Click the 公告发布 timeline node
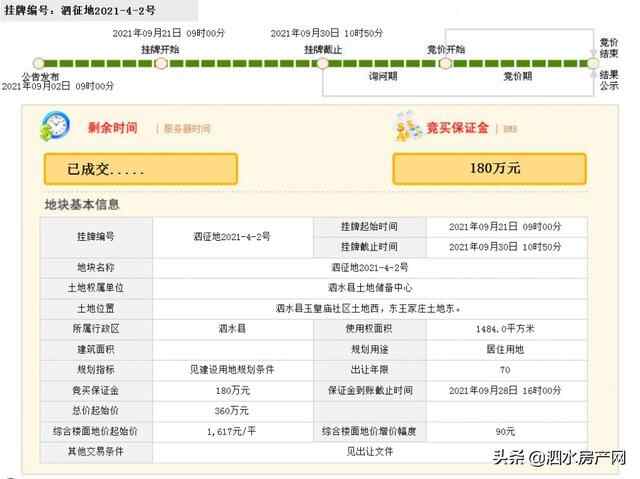The image size is (640, 479). (39, 63)
